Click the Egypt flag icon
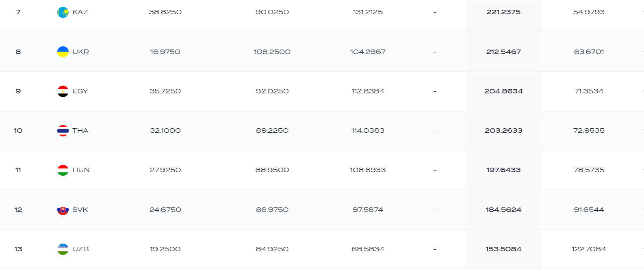 [63, 91]
